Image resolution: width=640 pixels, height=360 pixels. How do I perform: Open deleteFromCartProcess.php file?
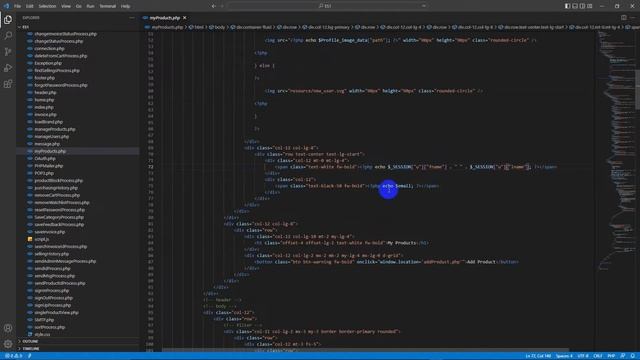(61, 56)
